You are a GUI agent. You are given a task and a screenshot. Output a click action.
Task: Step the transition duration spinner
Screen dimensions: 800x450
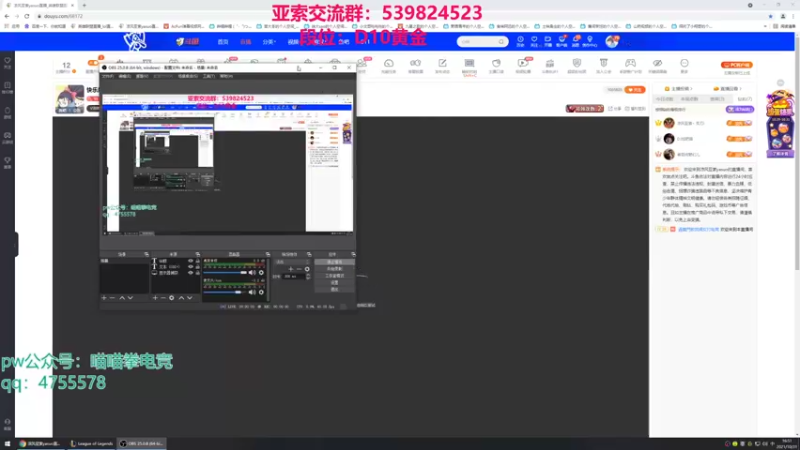tap(308, 276)
